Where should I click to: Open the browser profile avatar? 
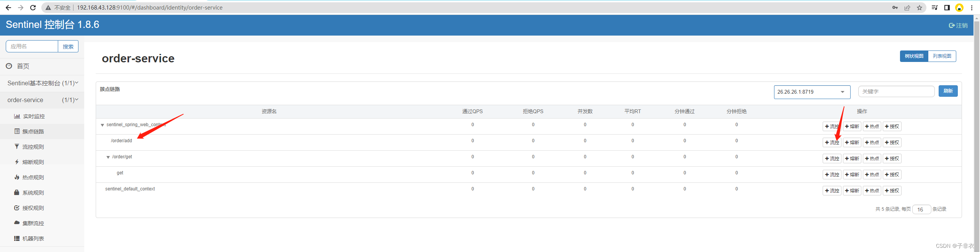959,8
